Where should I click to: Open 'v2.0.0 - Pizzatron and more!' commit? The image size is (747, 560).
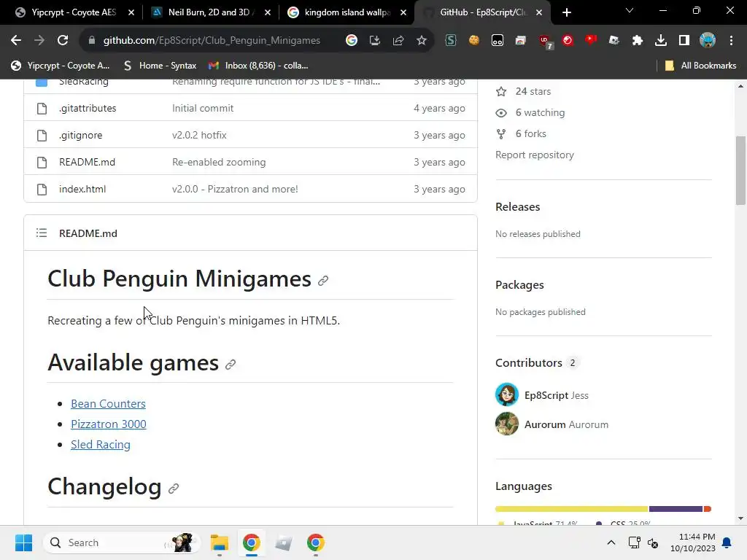point(235,189)
